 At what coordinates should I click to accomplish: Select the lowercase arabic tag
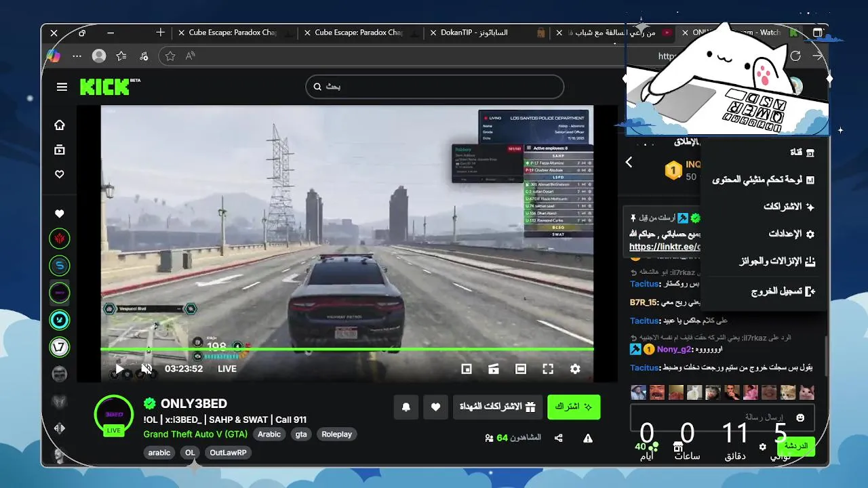[159, 453]
